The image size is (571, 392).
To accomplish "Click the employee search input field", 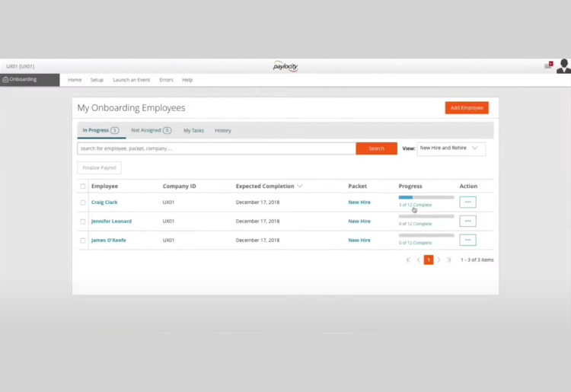I will (216, 148).
